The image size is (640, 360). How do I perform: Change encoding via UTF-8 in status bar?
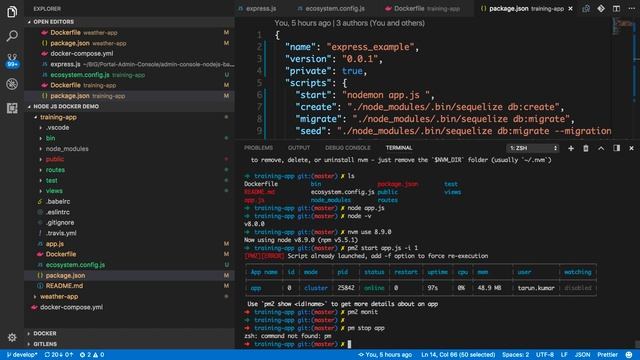[545, 355]
